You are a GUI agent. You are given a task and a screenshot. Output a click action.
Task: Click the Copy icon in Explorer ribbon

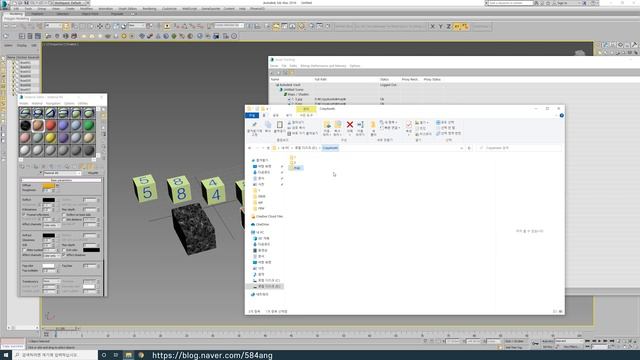(x=268, y=125)
